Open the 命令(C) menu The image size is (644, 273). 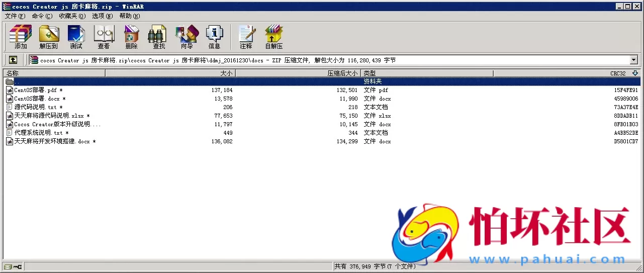click(x=42, y=16)
